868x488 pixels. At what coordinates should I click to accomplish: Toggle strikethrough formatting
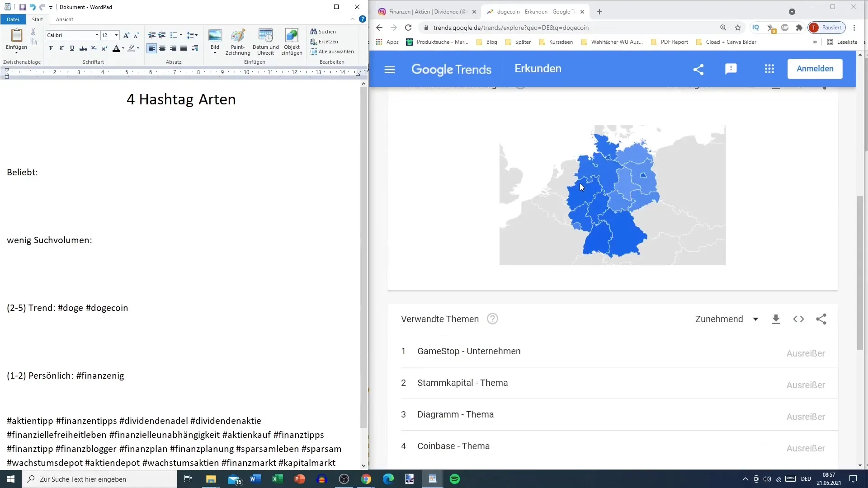click(x=83, y=48)
